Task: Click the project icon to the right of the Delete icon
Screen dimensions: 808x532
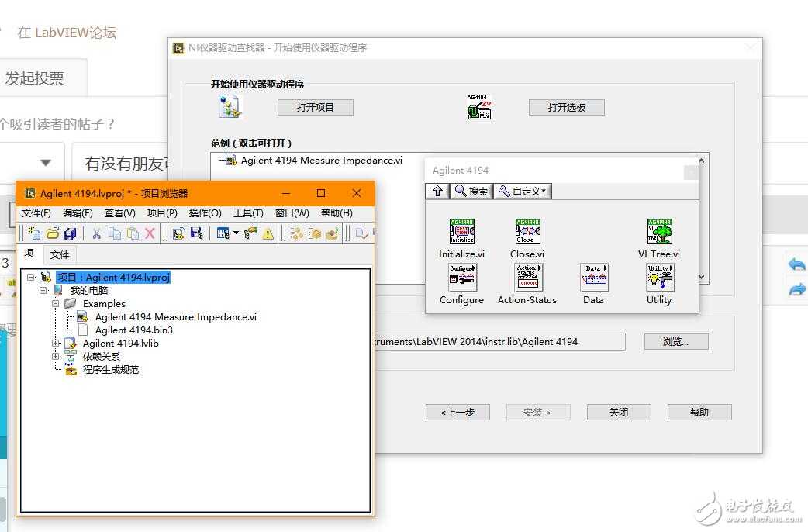Action: (179, 233)
